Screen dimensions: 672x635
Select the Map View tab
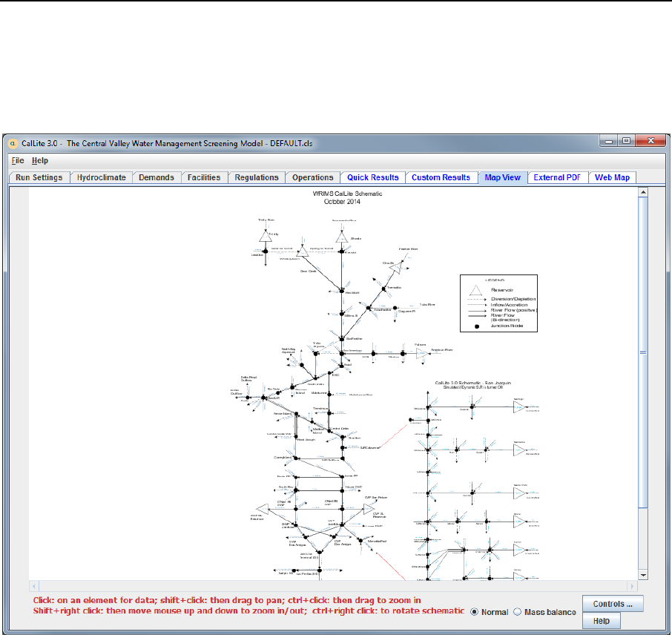coord(503,177)
